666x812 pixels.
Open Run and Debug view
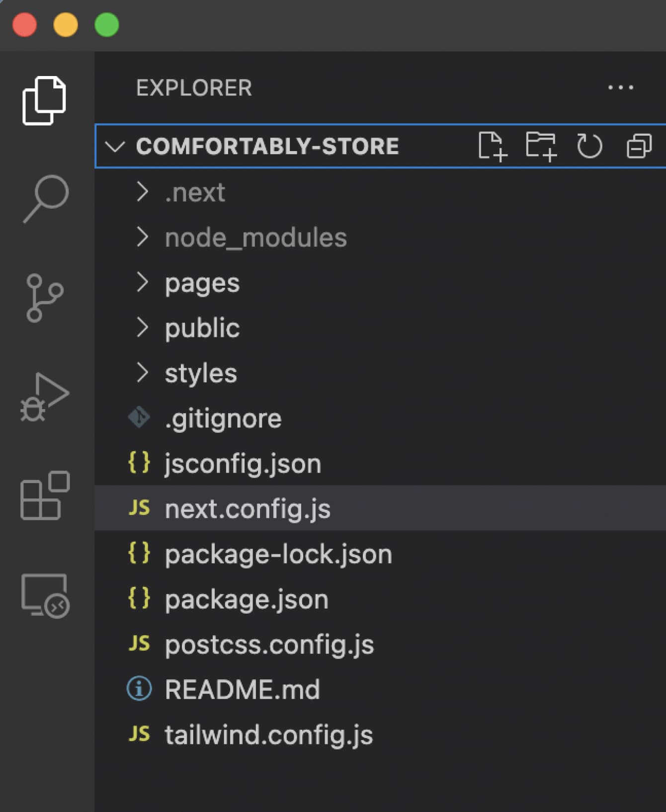[x=44, y=398]
